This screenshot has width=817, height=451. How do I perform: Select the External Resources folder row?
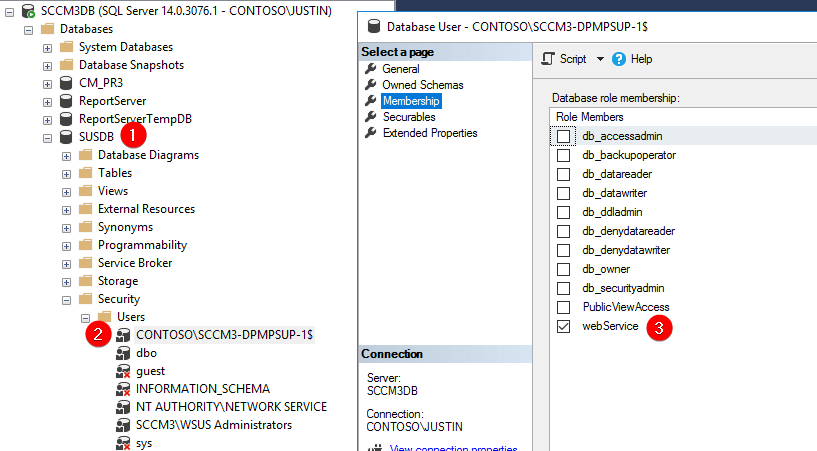click(146, 209)
